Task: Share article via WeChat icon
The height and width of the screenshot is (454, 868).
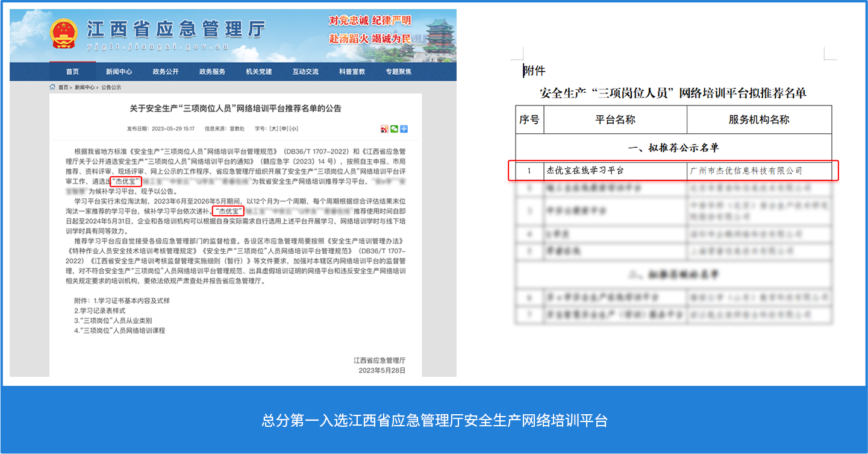Action: [x=395, y=129]
